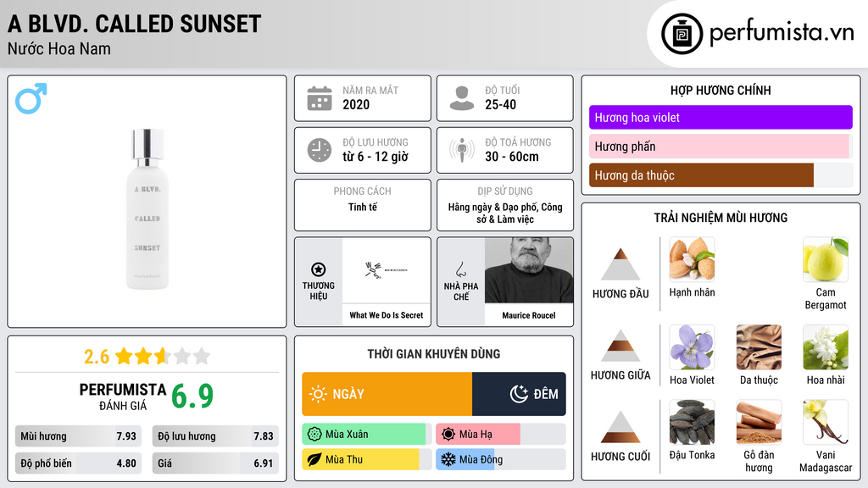868x488 pixels.
Task: Click the nose icon above Nhà pha chế
Action: pos(460,269)
